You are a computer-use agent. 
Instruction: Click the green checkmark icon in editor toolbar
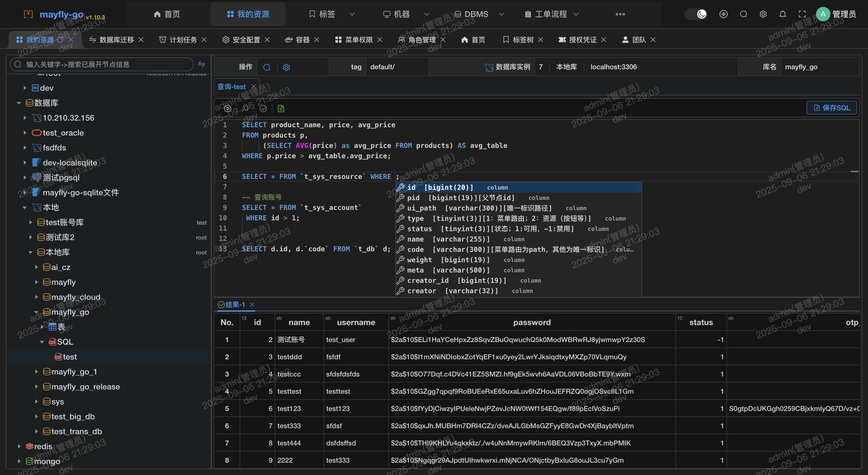tap(263, 109)
